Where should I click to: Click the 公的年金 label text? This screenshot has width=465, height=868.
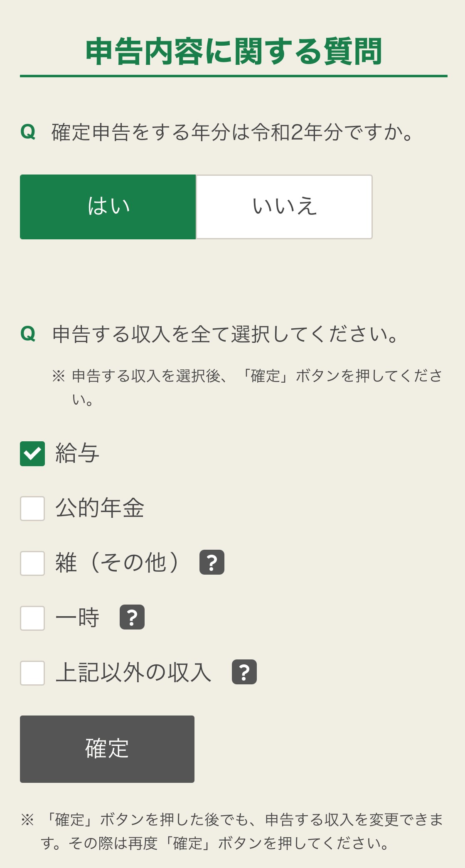click(100, 508)
